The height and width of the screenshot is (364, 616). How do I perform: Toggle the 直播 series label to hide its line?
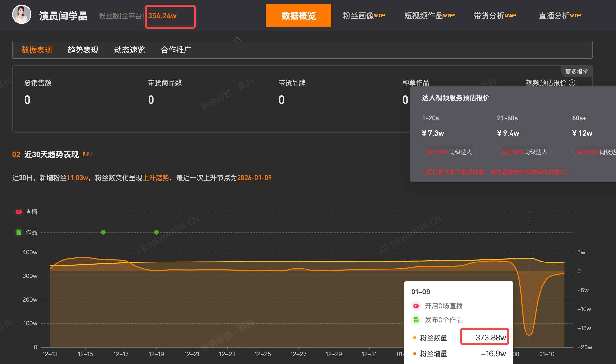(31, 212)
